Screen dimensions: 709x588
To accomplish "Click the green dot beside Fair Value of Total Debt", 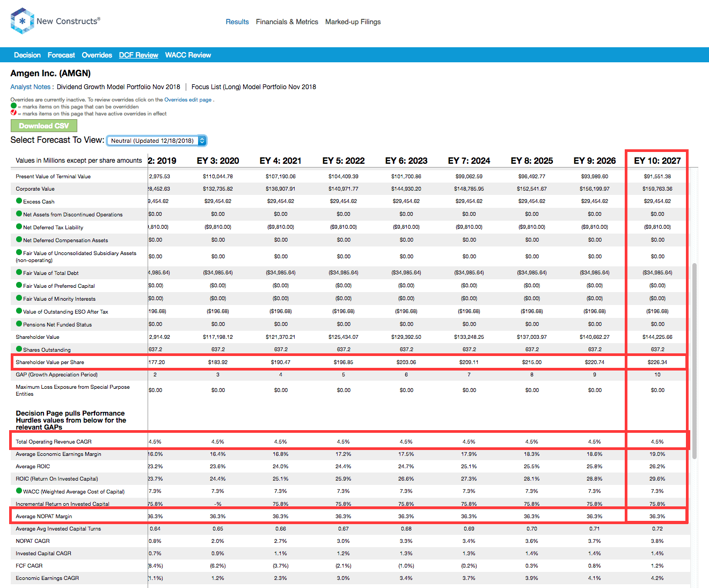I will click(19, 272).
